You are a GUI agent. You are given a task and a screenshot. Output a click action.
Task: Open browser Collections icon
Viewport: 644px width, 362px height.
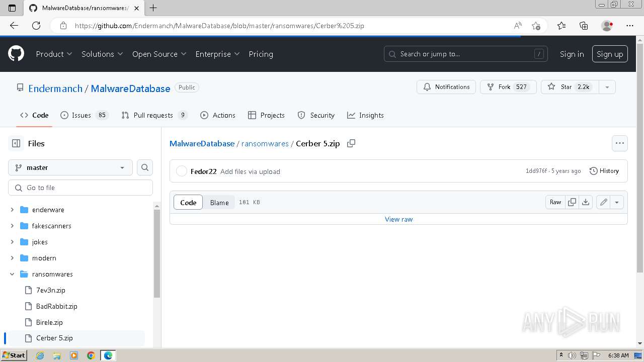tap(584, 26)
